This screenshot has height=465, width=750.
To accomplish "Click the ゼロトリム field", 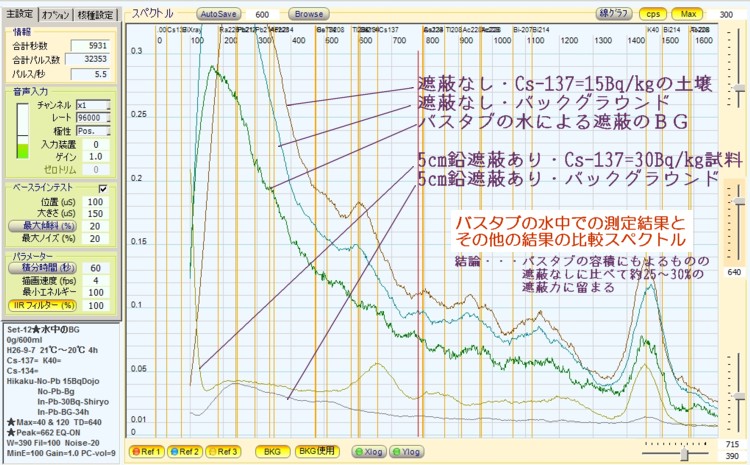I will tap(96, 169).
